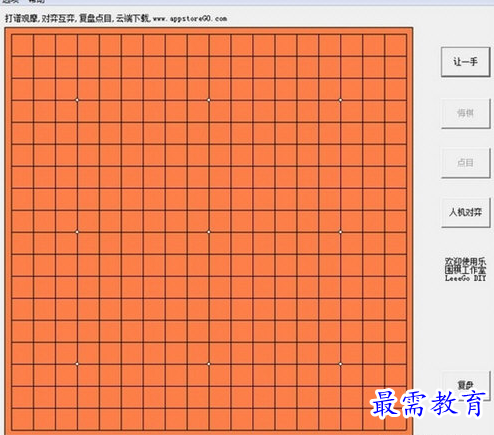This screenshot has width=494, height=435.
Task: Click the 复盘 replay button
Action: (465, 386)
